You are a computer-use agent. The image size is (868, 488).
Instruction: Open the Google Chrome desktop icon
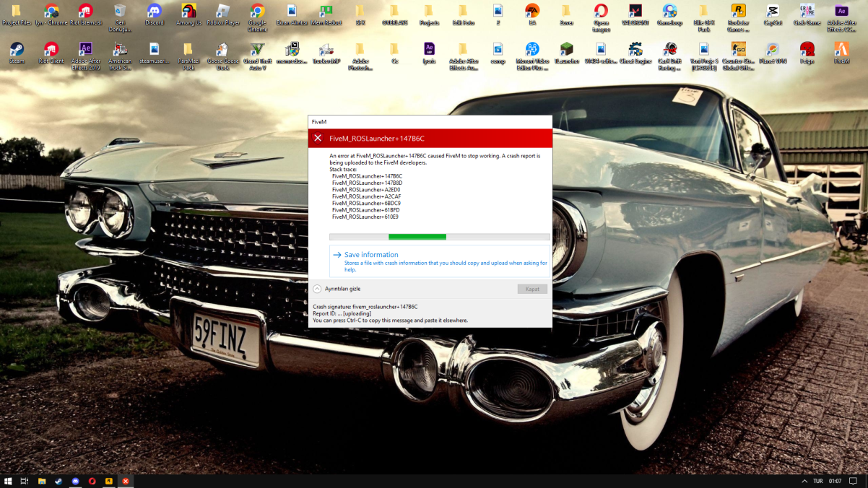point(258,17)
